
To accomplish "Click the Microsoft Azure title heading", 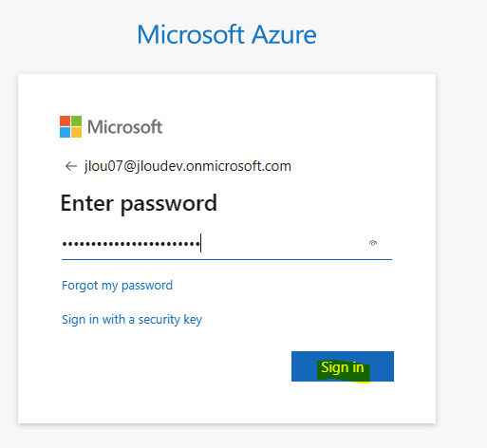I will pos(227,34).
